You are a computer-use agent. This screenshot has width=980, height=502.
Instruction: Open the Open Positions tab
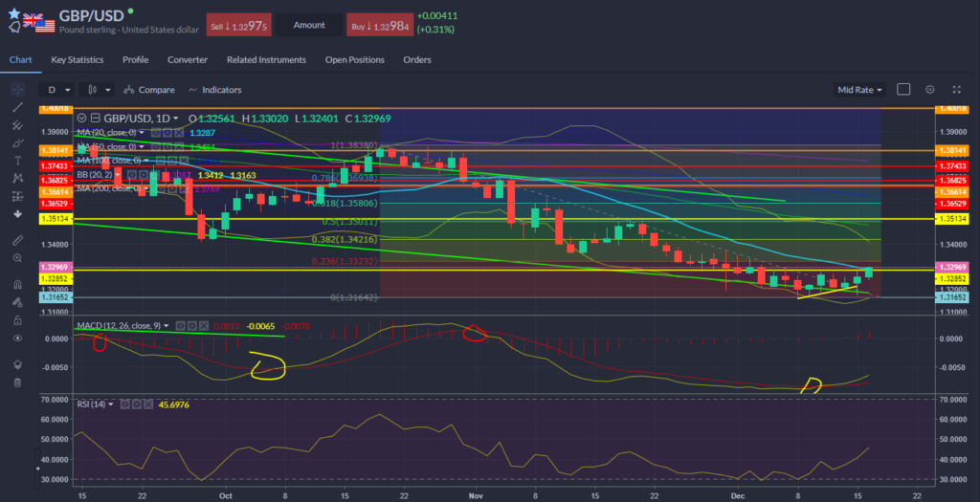coord(354,60)
